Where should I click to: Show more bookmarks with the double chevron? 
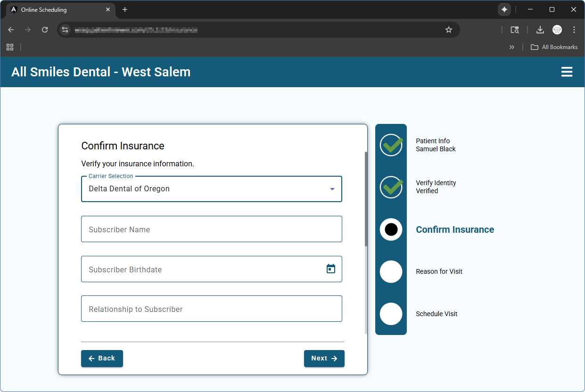click(x=512, y=47)
